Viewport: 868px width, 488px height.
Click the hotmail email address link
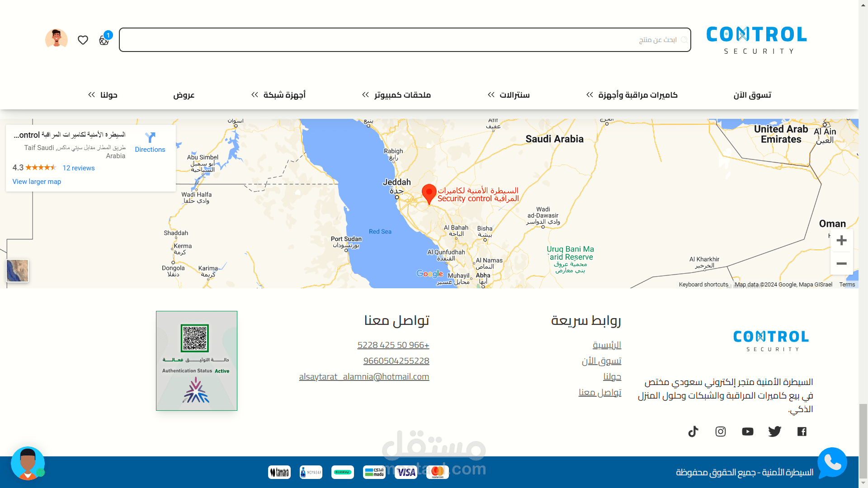[x=364, y=377]
